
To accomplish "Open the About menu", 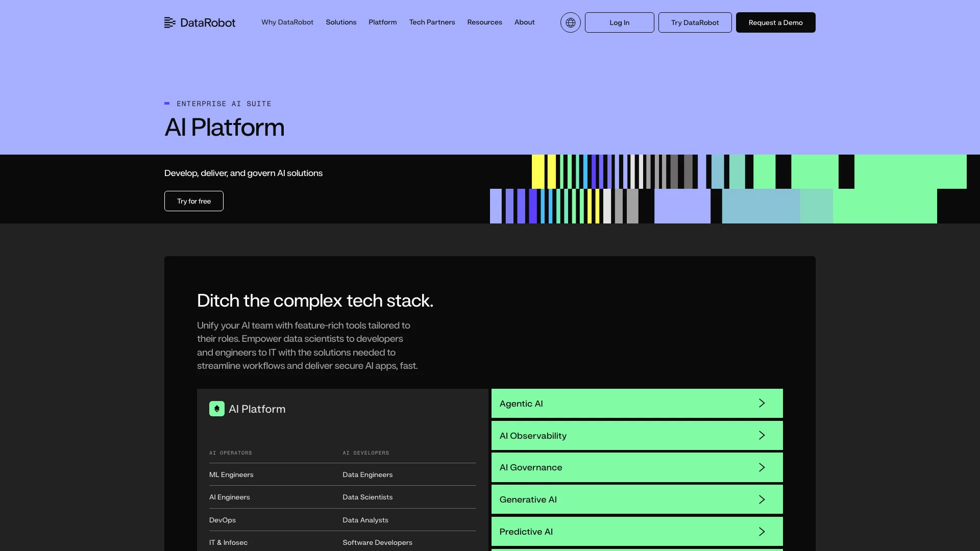I will pos(525,22).
